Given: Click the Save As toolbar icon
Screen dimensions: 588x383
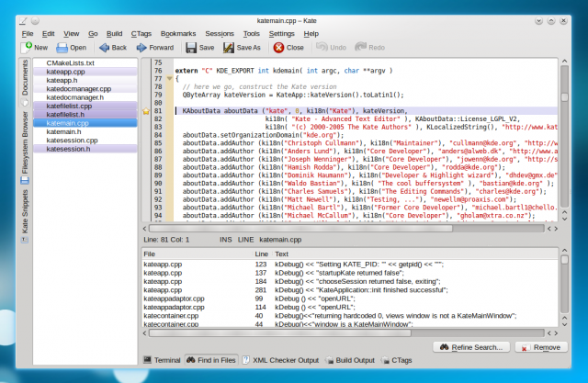Looking at the screenshot, I should [227, 47].
